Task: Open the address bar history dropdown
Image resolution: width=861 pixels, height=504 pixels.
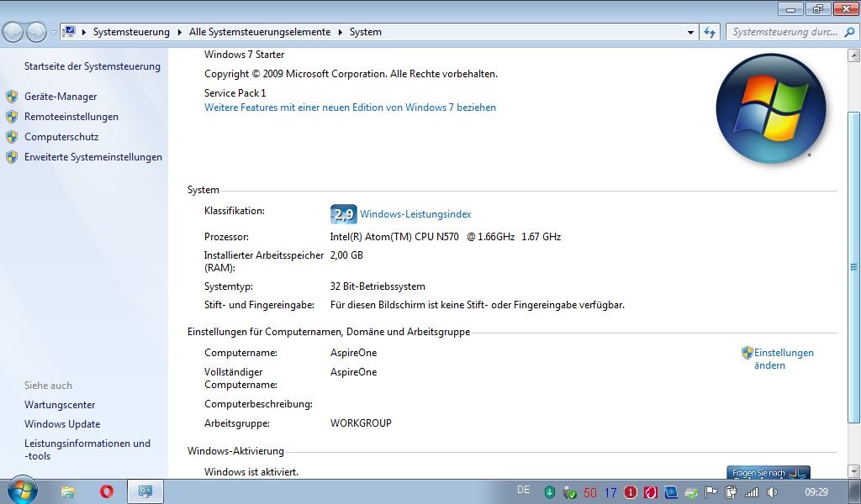Action: point(691,33)
